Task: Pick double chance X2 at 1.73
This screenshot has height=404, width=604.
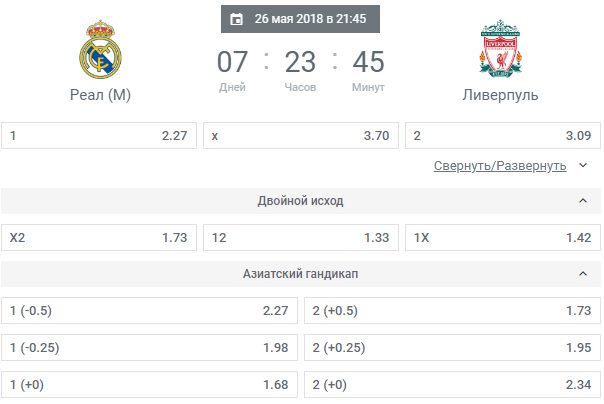Action: 99,238
